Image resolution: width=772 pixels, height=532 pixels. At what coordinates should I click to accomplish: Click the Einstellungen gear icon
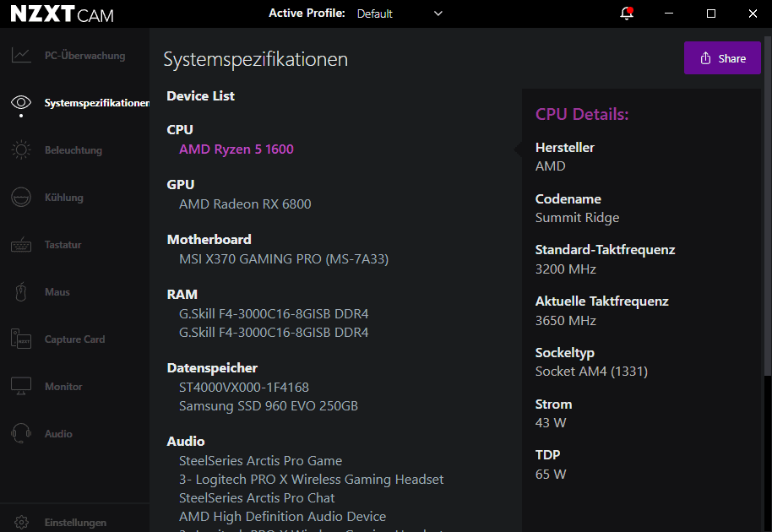tap(21, 522)
